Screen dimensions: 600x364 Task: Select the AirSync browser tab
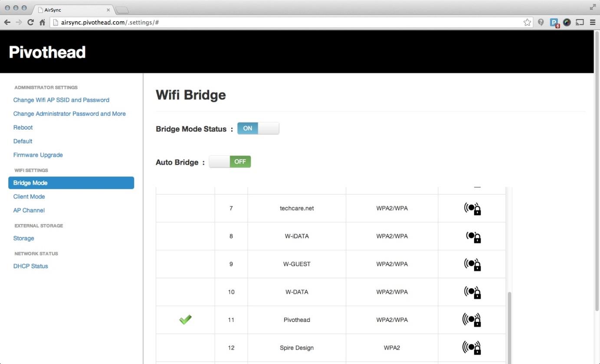pyautogui.click(x=72, y=10)
